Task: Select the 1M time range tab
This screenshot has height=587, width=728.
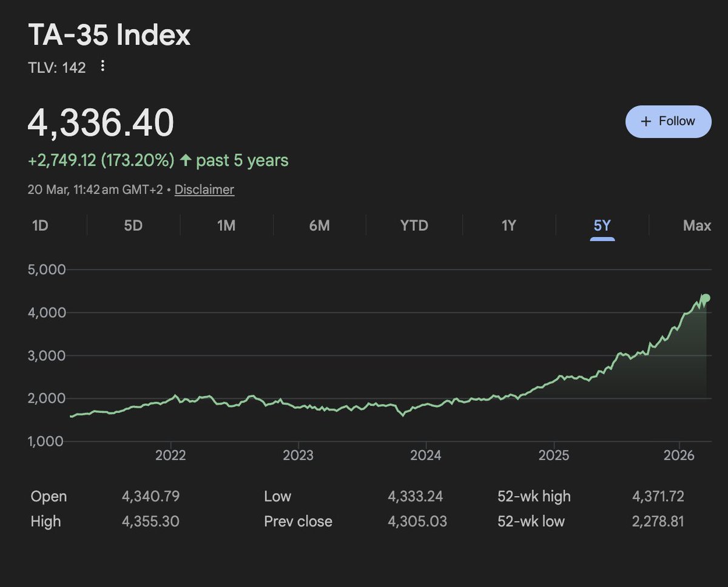Action: [226, 226]
